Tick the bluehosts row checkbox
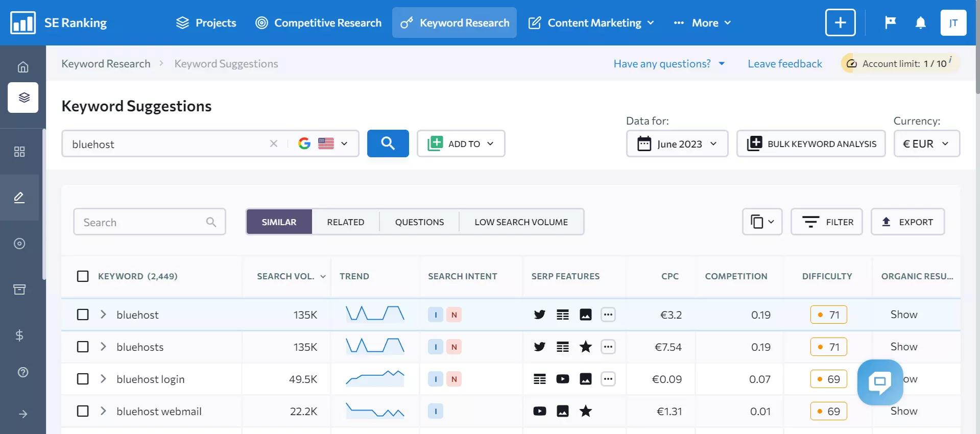980x434 pixels. [83, 347]
